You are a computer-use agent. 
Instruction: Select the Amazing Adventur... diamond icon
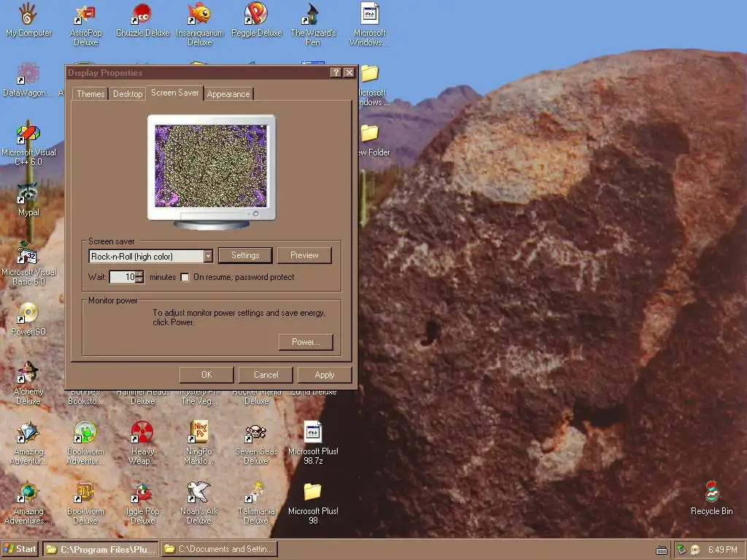tap(28, 433)
